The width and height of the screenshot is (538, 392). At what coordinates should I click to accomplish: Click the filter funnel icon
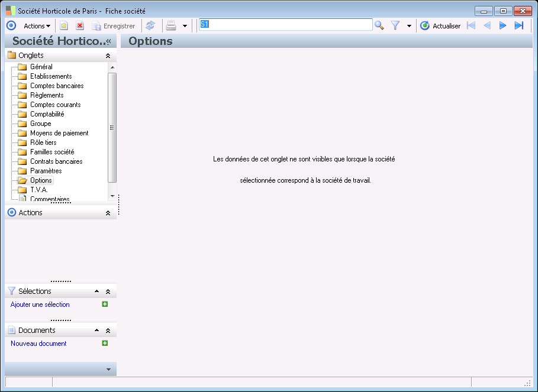(x=395, y=25)
